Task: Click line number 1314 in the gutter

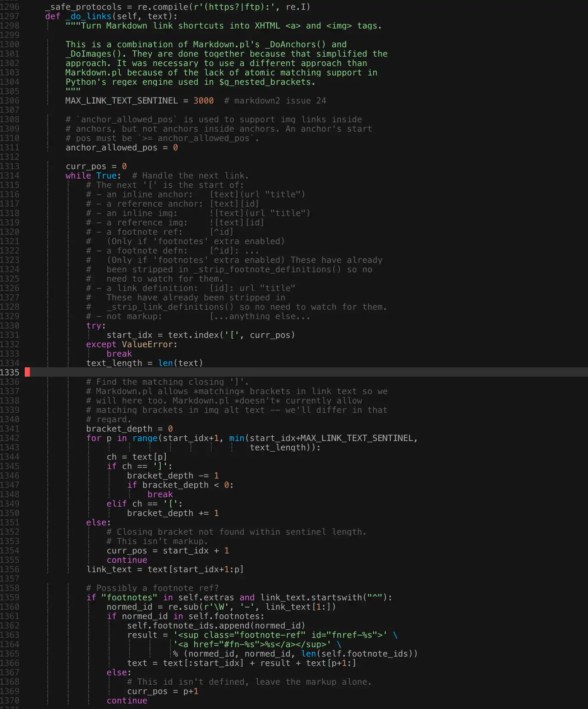Action: click(x=10, y=176)
